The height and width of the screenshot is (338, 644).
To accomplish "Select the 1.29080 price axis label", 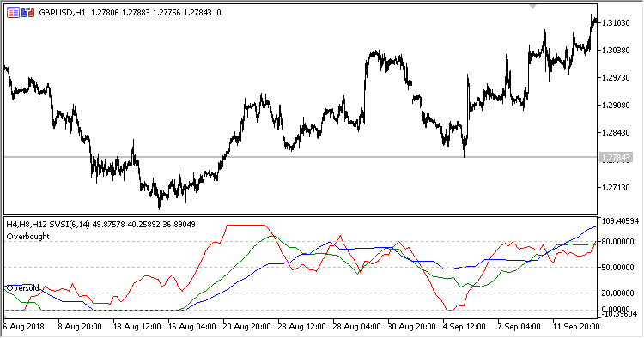I will pos(616,106).
